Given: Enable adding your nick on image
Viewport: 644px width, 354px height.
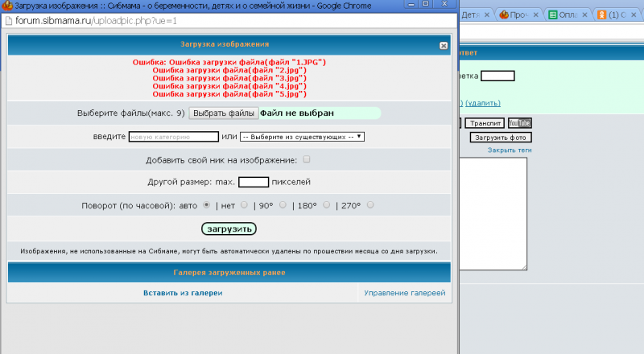Looking at the screenshot, I should click(307, 160).
